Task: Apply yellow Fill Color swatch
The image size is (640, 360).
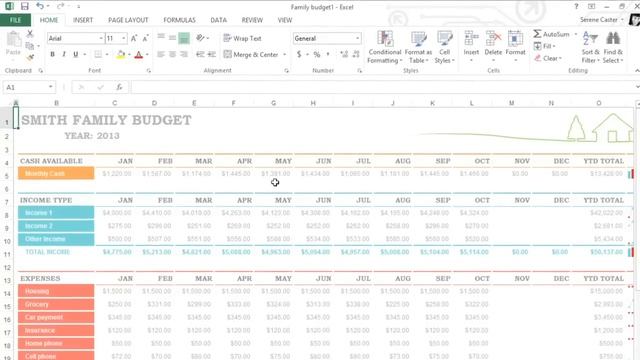Action: coord(121,54)
